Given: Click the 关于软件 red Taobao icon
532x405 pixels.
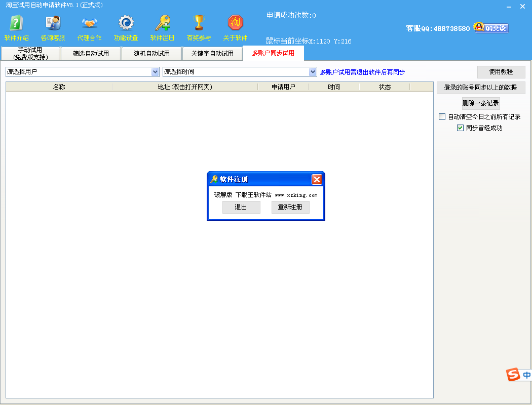Looking at the screenshot, I should (x=236, y=28).
